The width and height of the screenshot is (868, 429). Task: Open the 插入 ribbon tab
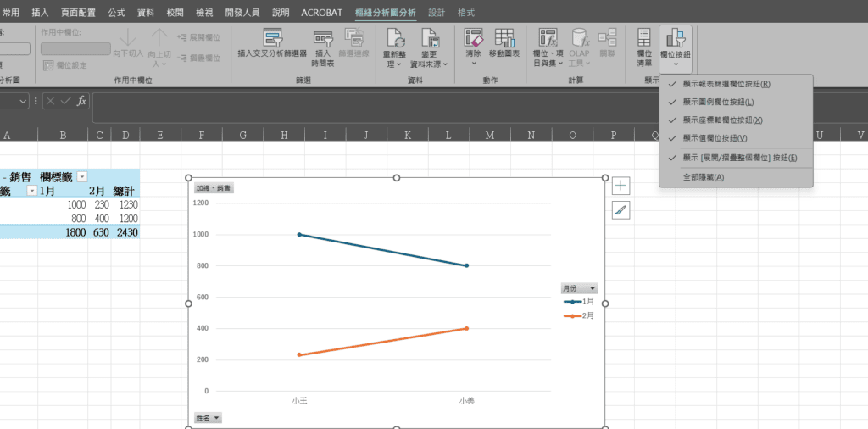click(40, 14)
